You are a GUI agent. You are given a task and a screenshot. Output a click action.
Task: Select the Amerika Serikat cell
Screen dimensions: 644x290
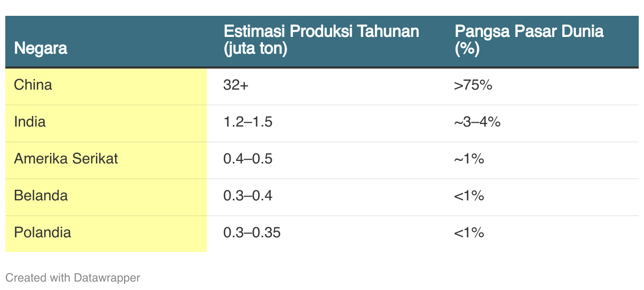[106, 160]
